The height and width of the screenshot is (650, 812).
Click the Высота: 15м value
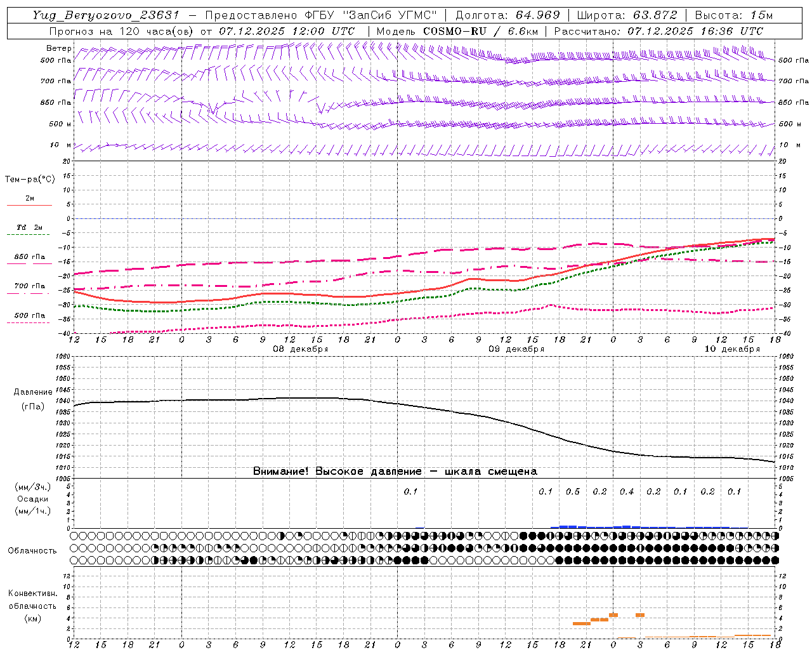click(734, 15)
